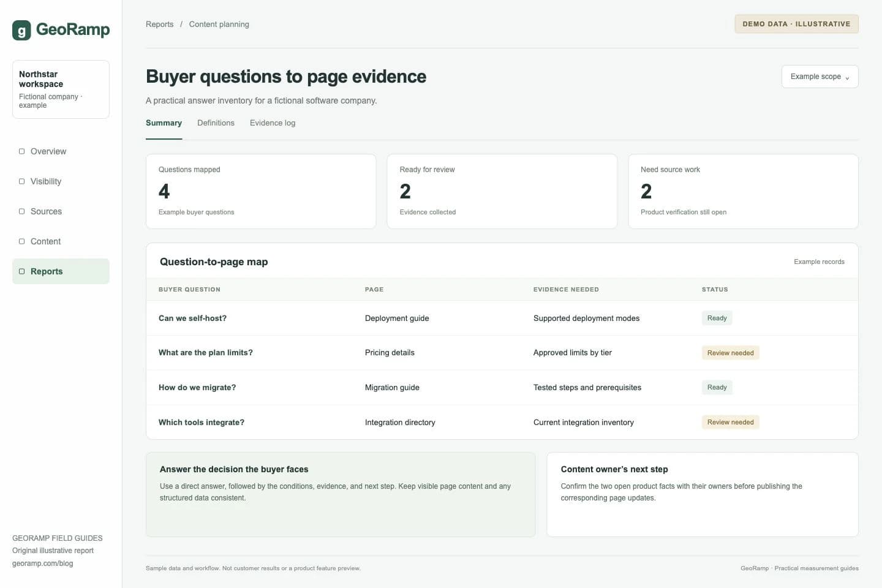Image resolution: width=882 pixels, height=588 pixels.
Task: Click Review needed status for tools integrate
Action: click(x=731, y=422)
